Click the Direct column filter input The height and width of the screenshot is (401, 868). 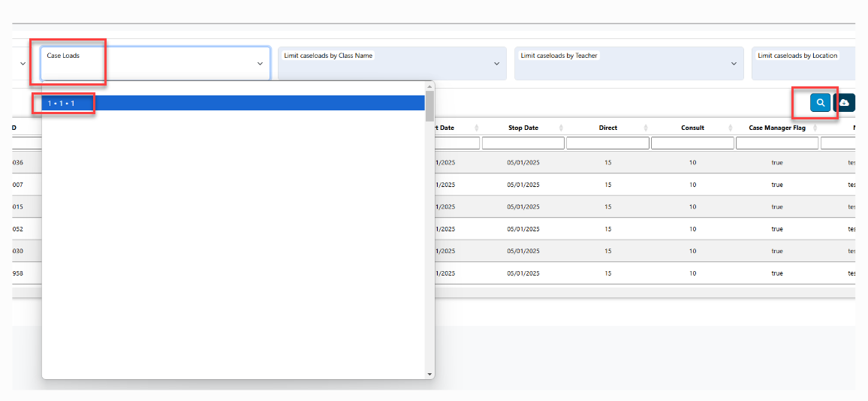[607, 143]
